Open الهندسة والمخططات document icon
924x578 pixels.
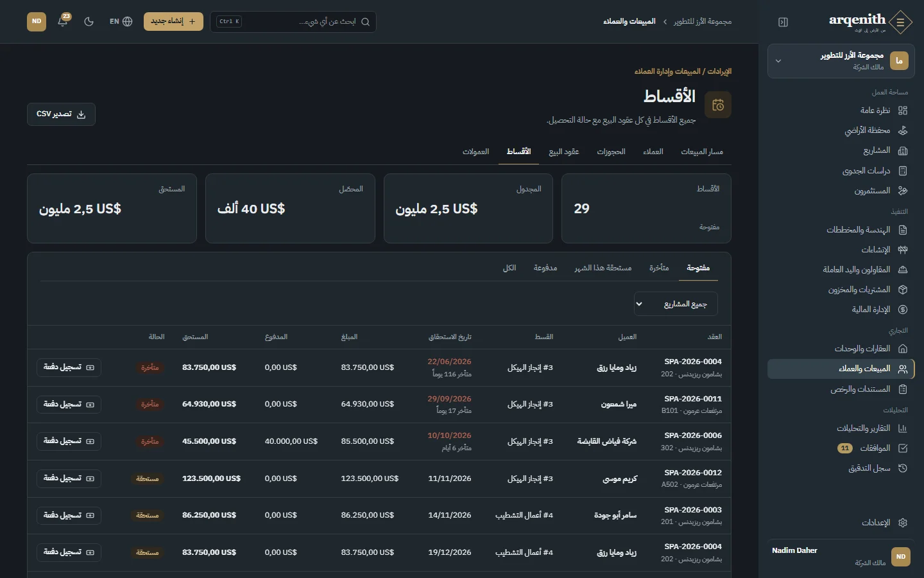pos(903,230)
